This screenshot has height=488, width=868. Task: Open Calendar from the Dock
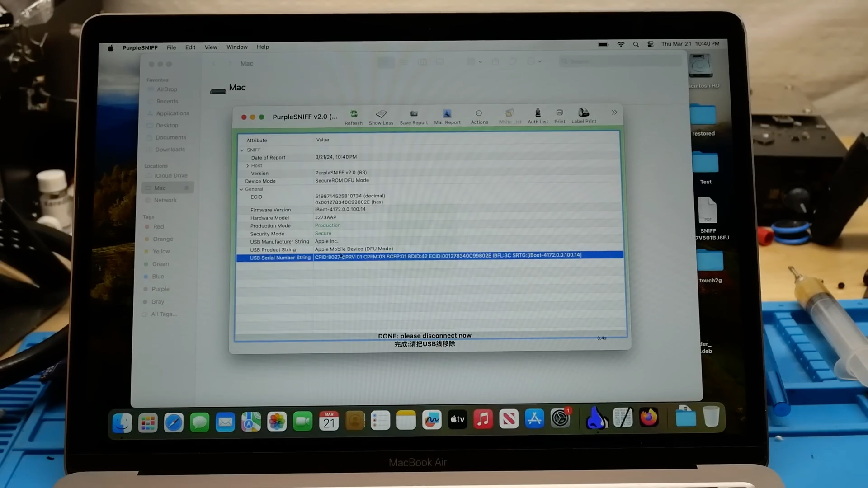(329, 421)
